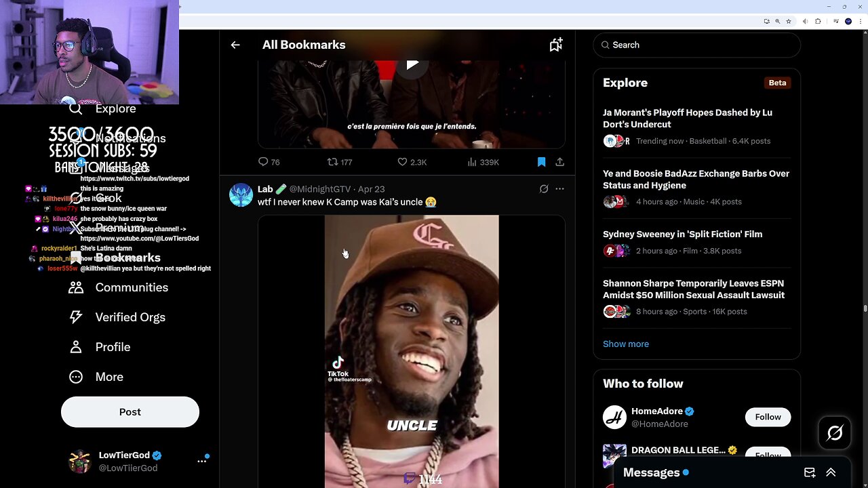Open the @MidnightGTV handle link
868x488 pixels.
click(x=320, y=189)
